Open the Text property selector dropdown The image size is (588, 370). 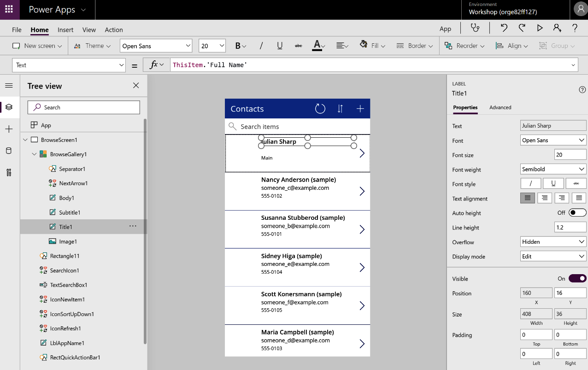coord(69,65)
